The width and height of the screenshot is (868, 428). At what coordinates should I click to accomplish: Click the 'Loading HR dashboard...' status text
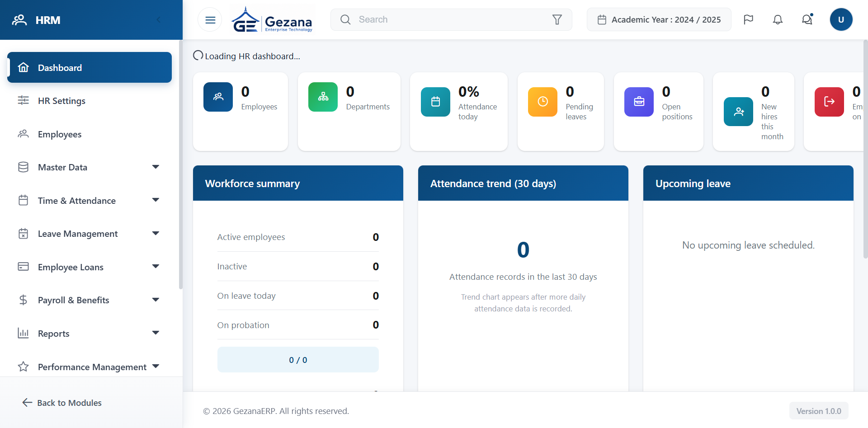[x=252, y=56]
